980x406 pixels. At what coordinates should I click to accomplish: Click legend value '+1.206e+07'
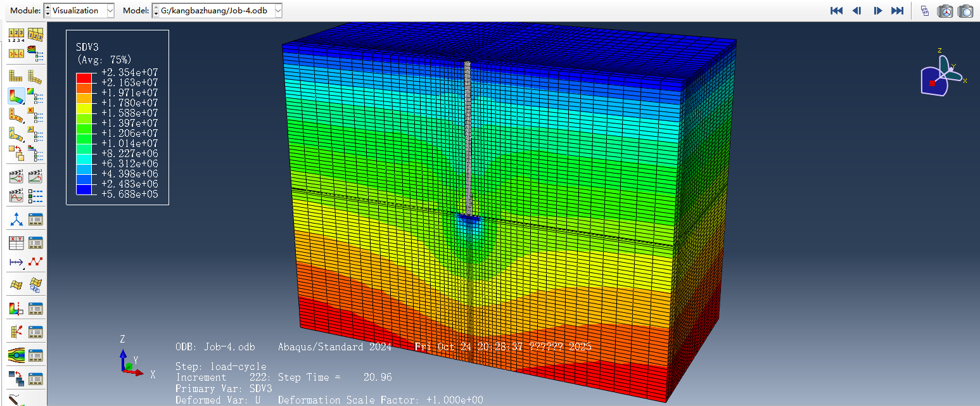click(130, 133)
